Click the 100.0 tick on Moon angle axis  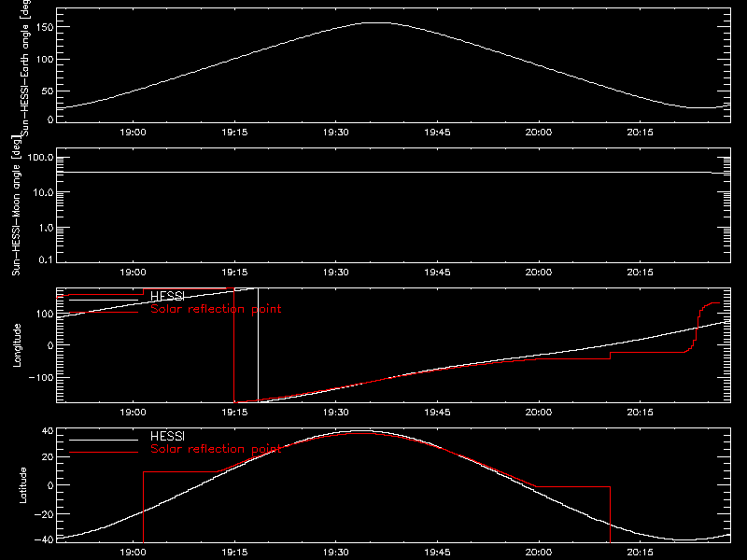click(40, 158)
